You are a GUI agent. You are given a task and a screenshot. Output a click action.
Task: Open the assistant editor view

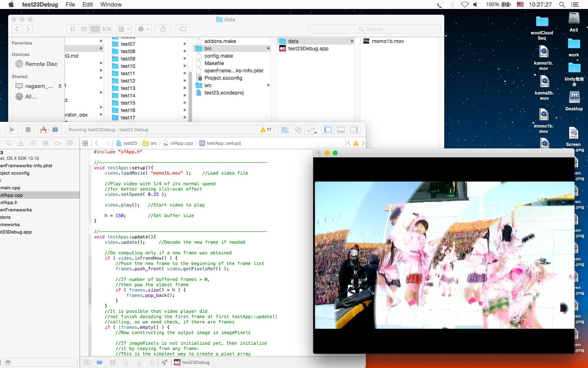click(298, 130)
